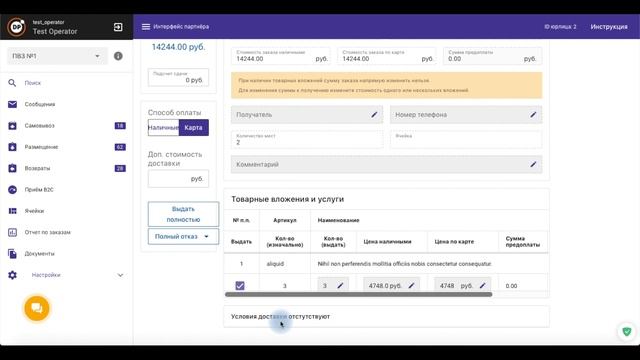640x360 pixels.
Task: Click pencil icon beside 4748.0 руб. cash price
Action: (x=411, y=286)
